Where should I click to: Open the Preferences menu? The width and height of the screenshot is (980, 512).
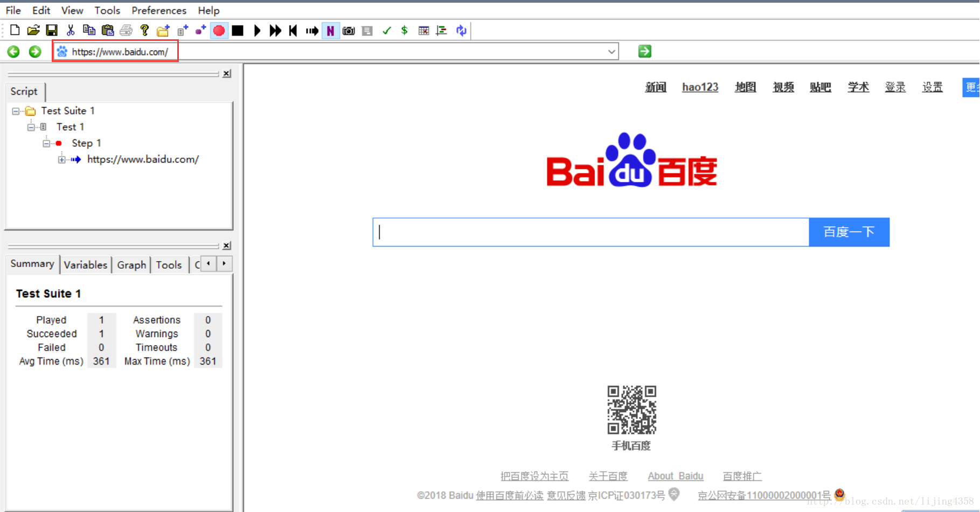click(x=159, y=10)
